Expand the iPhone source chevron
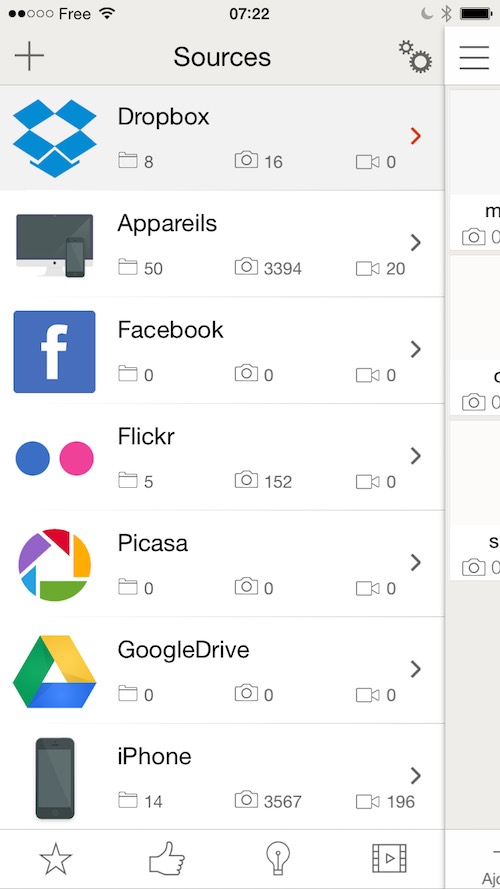The height and width of the screenshot is (889, 500). click(x=416, y=775)
